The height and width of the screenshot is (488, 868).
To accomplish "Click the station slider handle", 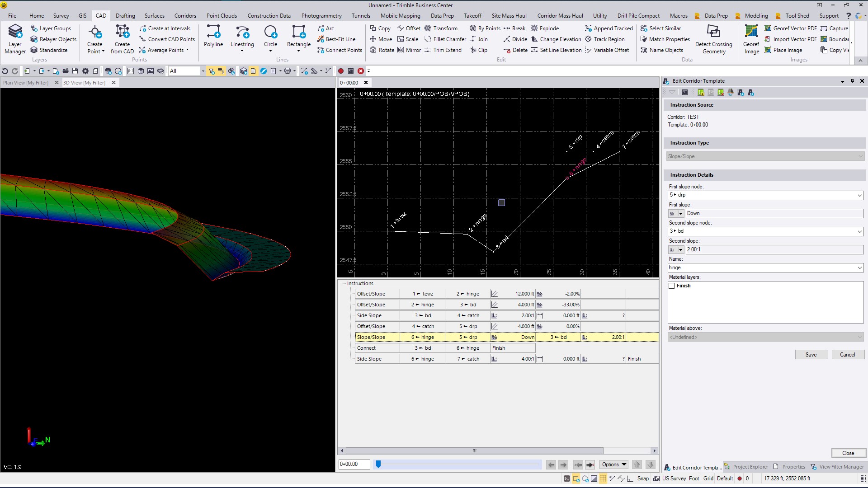I will coord(378,464).
